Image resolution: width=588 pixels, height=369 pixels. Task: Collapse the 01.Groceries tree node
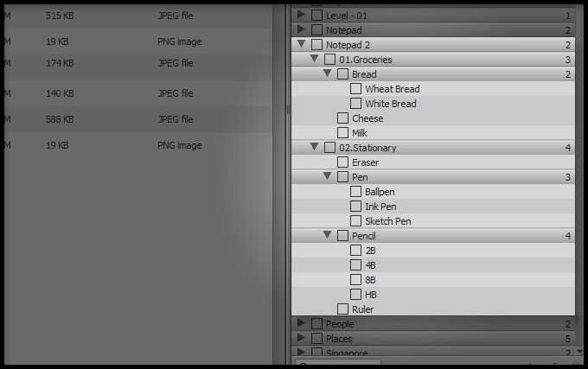tap(315, 59)
